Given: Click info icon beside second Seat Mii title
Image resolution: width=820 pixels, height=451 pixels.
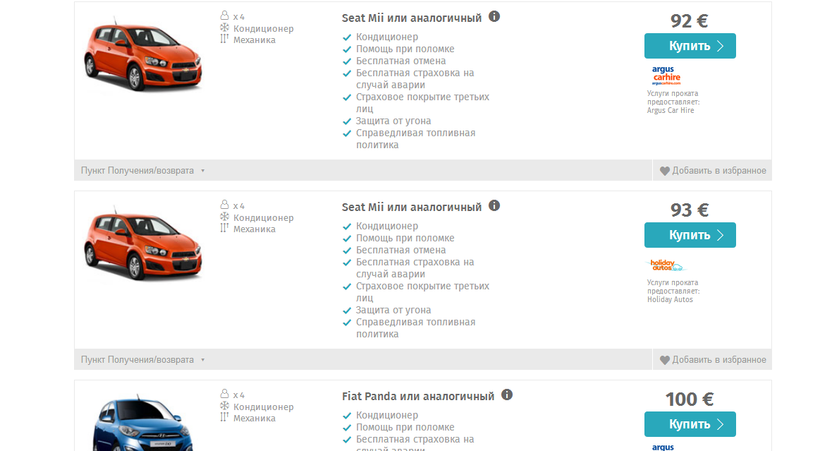Looking at the screenshot, I should point(495,206).
